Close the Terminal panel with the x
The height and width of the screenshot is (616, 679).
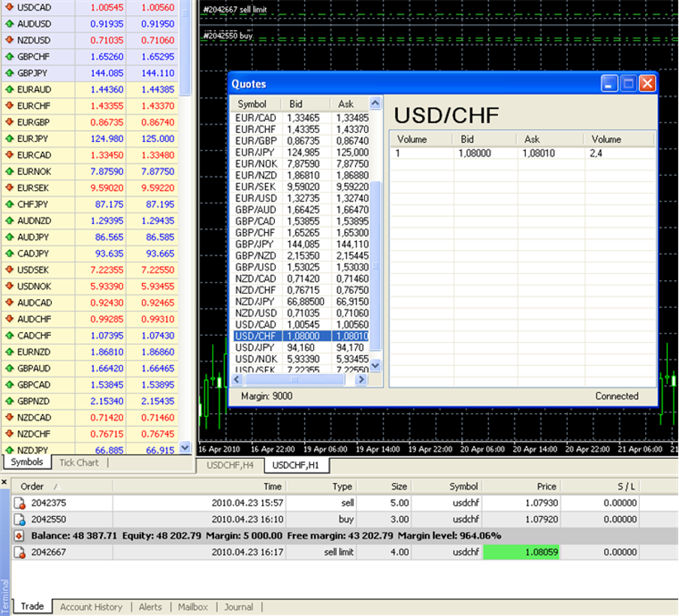pos(5,482)
